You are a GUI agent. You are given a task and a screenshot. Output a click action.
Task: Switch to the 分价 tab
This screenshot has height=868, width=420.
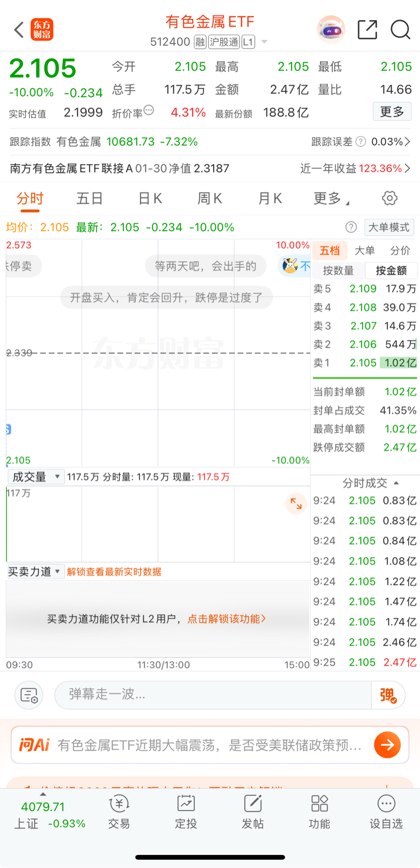pos(400,251)
